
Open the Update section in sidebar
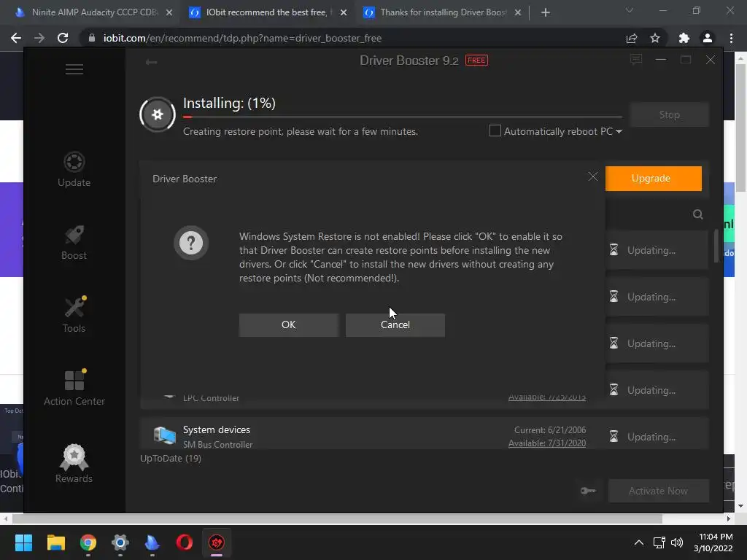pyautogui.click(x=74, y=169)
